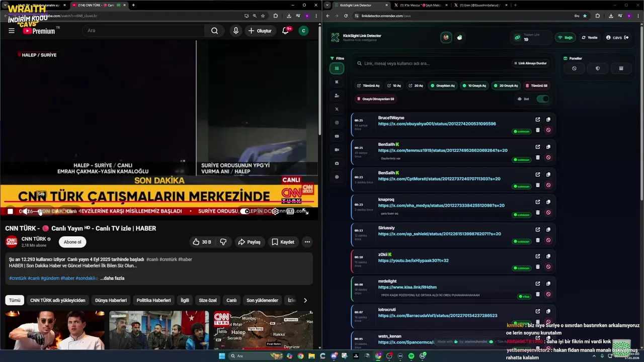Open shield panel icon under Paneller
Image resolution: width=644 pixels, height=362 pixels.
point(597,68)
